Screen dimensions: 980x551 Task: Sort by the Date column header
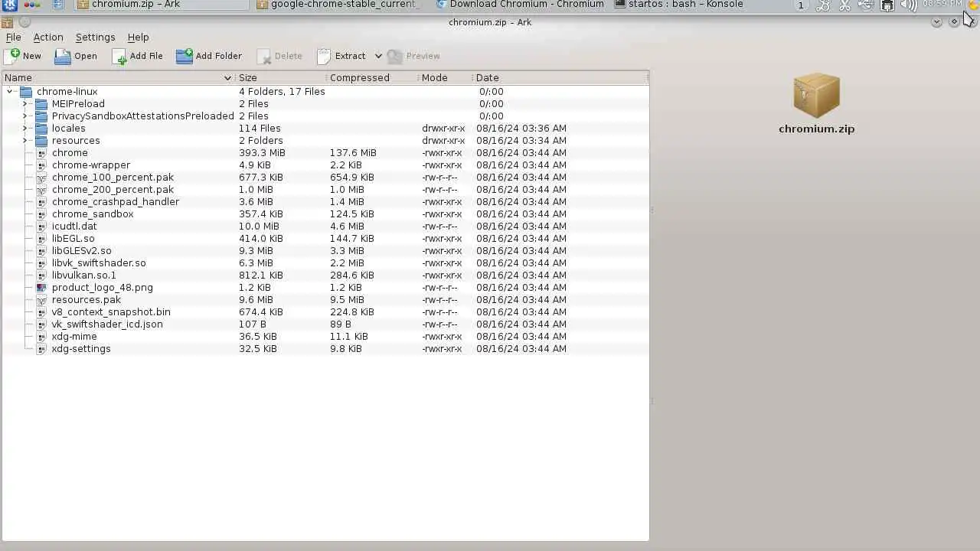point(560,78)
